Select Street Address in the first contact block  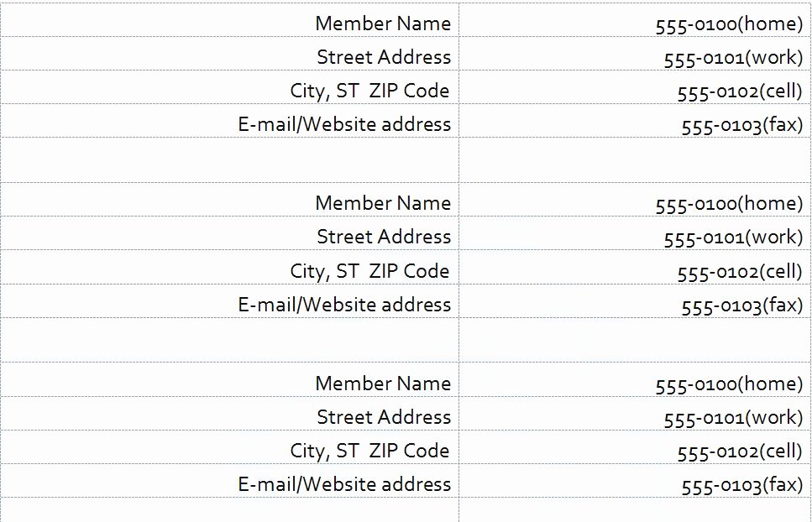click(x=384, y=57)
